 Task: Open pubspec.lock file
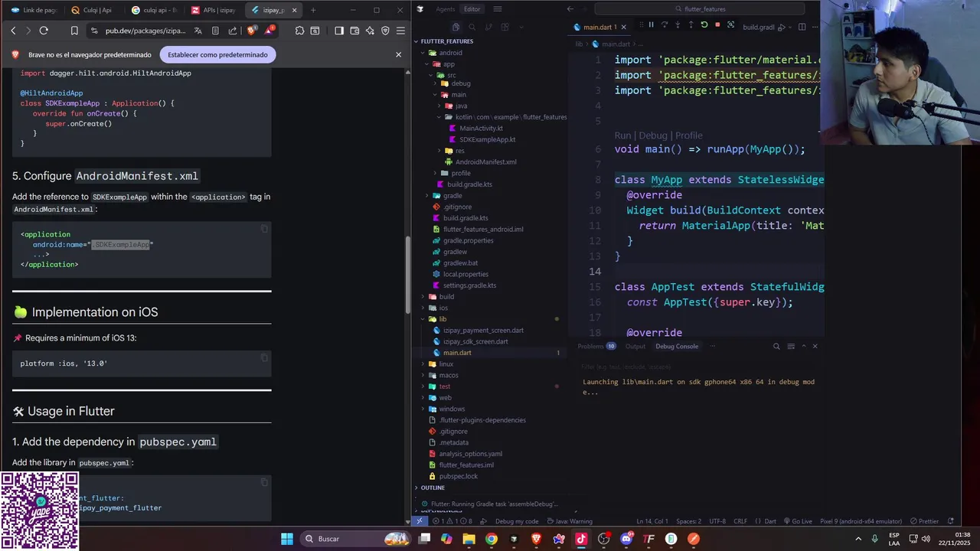(458, 476)
